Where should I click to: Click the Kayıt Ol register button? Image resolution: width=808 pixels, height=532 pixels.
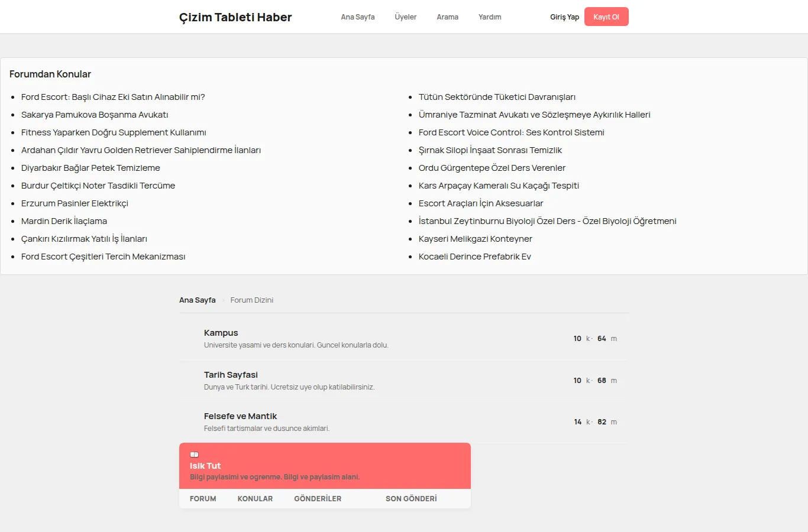[x=606, y=17]
